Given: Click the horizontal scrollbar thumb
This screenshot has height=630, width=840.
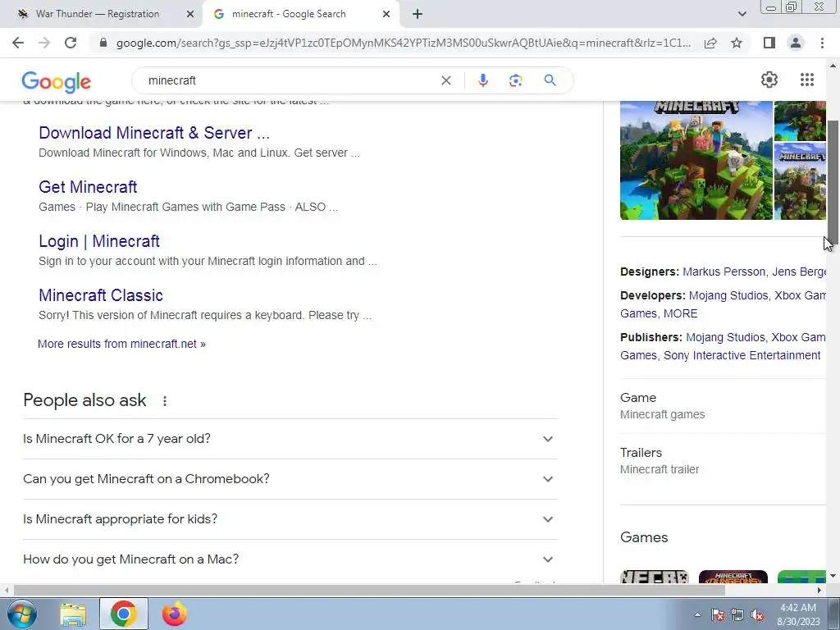Looking at the screenshot, I should pos(369,590).
